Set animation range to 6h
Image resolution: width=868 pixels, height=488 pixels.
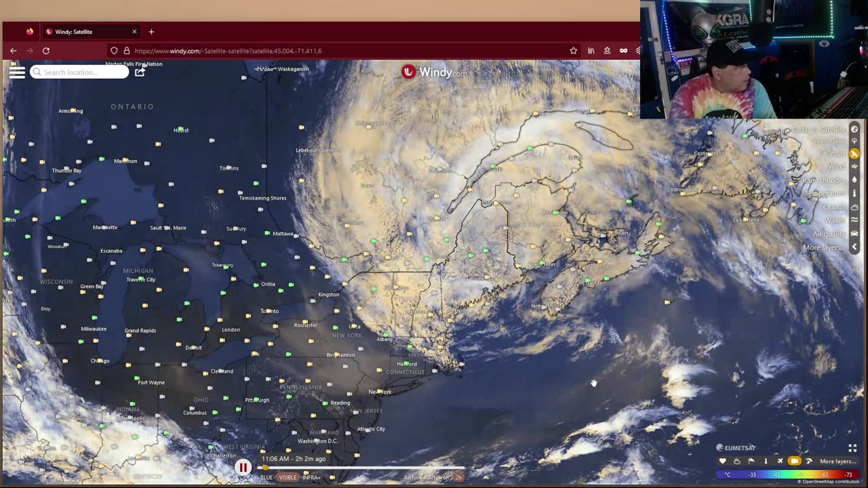point(446,477)
